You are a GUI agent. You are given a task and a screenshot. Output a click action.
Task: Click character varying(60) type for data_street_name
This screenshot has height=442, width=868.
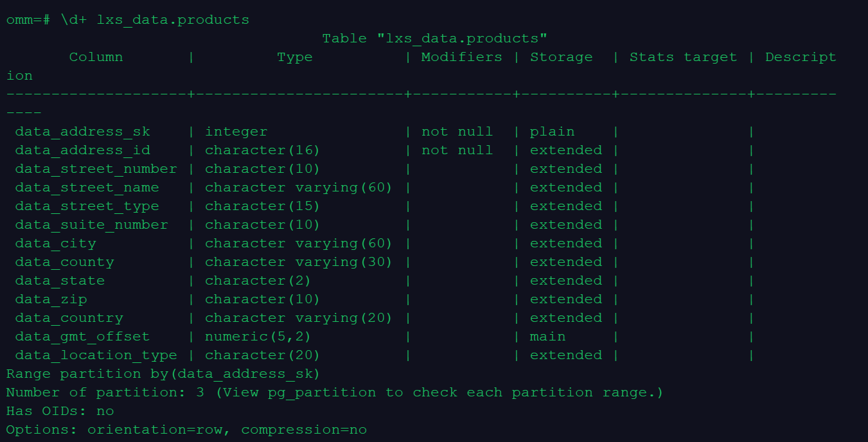[x=299, y=188]
